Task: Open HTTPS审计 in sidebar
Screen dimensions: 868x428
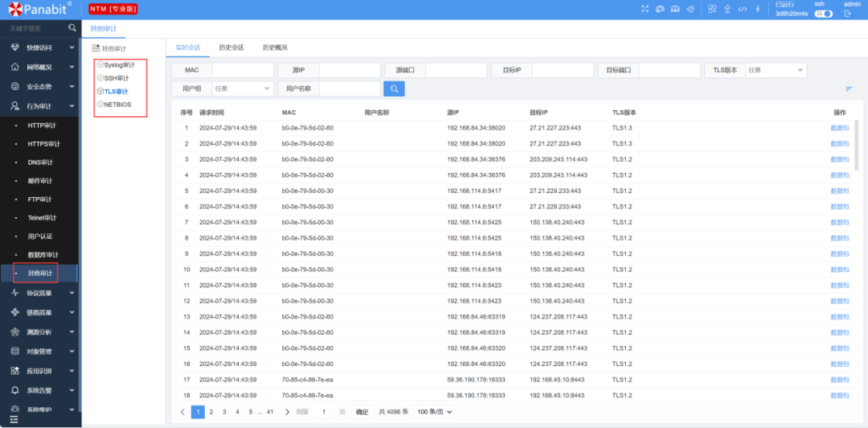Action: point(43,143)
